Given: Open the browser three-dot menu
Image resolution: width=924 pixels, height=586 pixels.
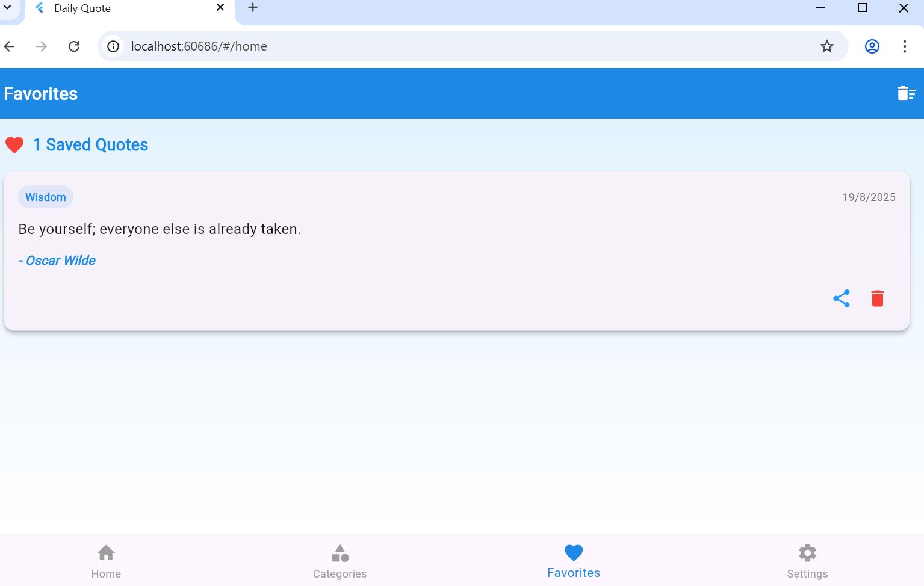Looking at the screenshot, I should click(904, 46).
